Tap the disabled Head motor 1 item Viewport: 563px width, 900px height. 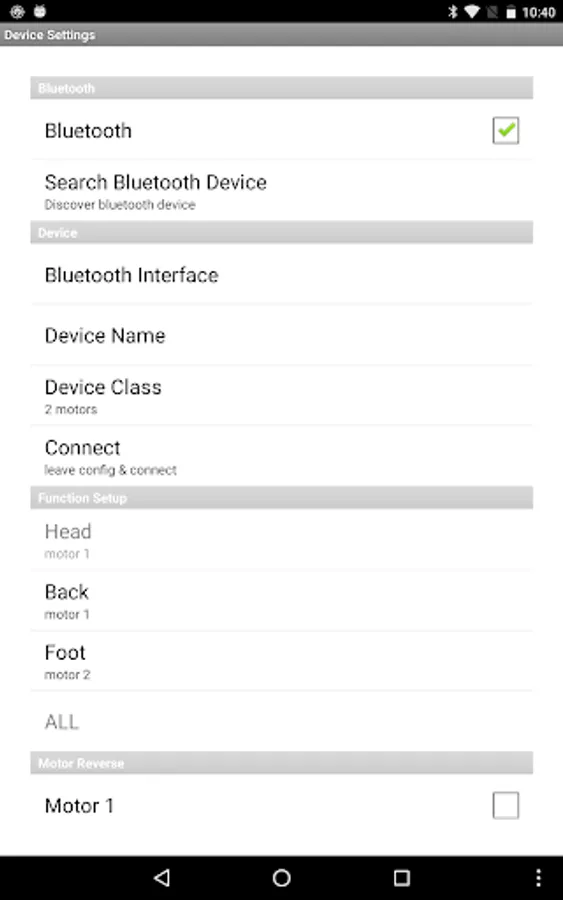click(281, 540)
